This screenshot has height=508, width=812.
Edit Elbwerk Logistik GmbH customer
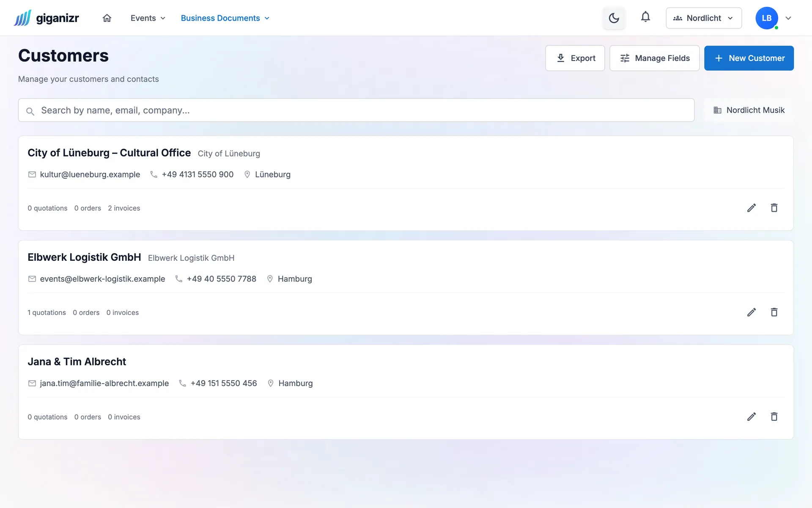pyautogui.click(x=752, y=312)
